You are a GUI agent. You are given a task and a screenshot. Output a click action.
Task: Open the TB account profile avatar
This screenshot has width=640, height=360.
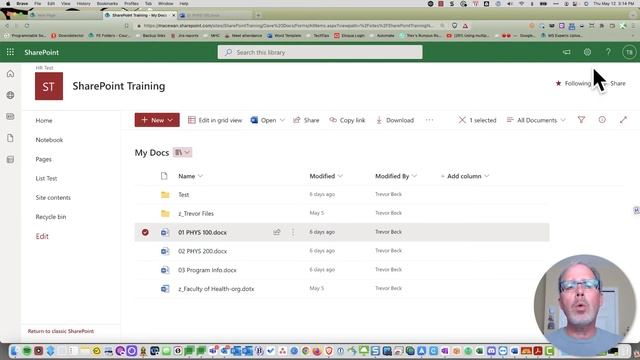click(629, 52)
